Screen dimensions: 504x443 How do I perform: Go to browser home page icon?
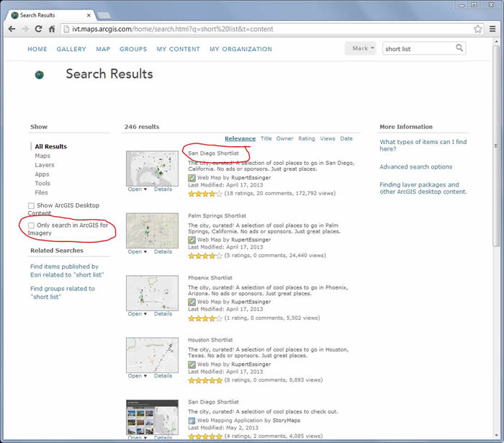[x=52, y=29]
